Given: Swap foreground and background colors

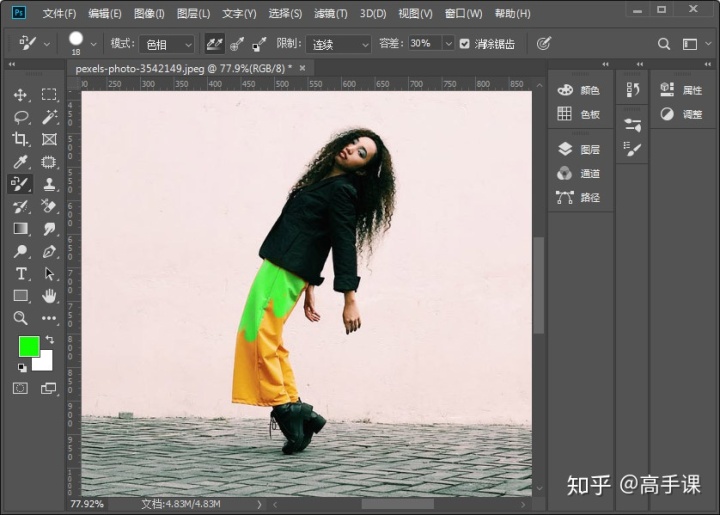Looking at the screenshot, I should click(50, 340).
